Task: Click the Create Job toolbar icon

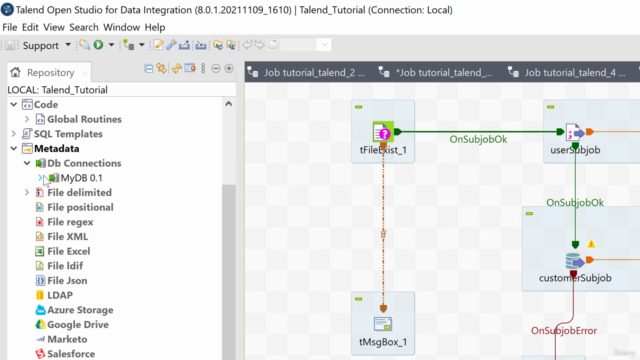Action: tap(129, 45)
